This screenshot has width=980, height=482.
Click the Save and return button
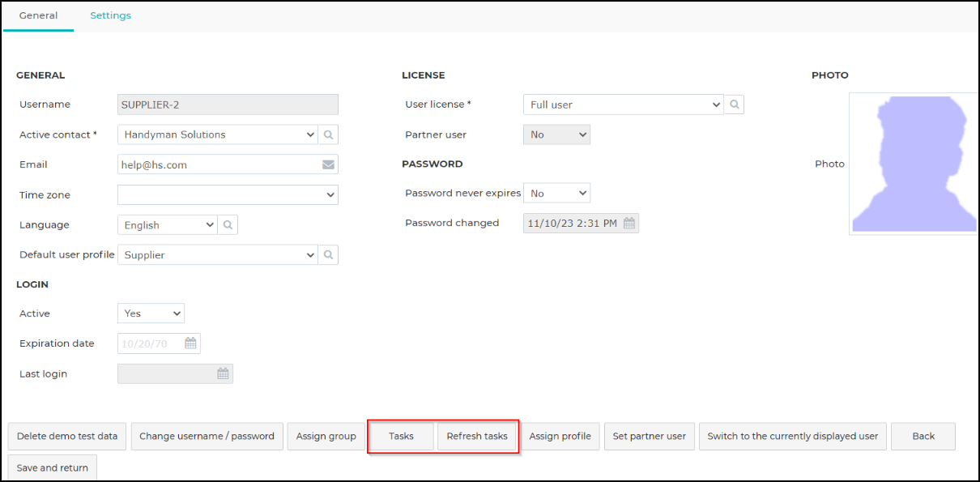[52, 467]
